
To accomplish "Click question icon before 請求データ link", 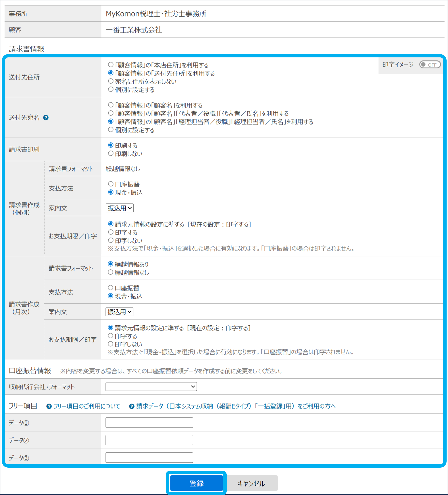I will [132, 406].
